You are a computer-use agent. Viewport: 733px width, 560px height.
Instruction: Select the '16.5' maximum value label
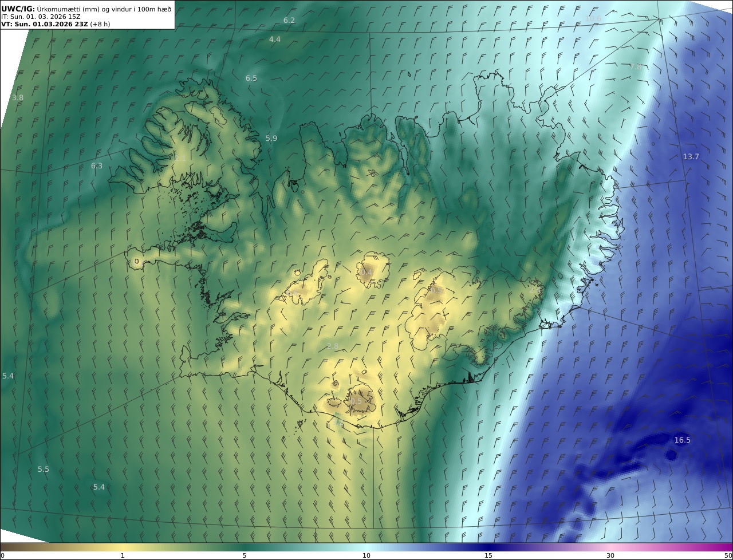click(682, 440)
